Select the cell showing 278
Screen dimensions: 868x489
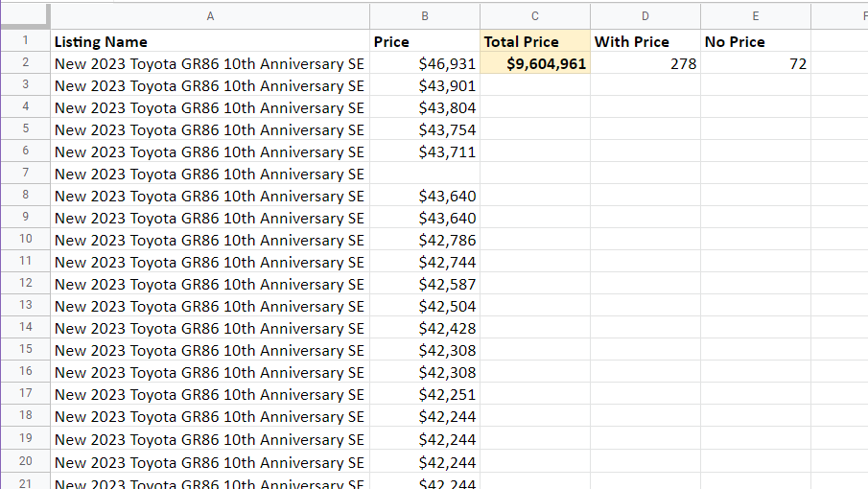click(645, 63)
